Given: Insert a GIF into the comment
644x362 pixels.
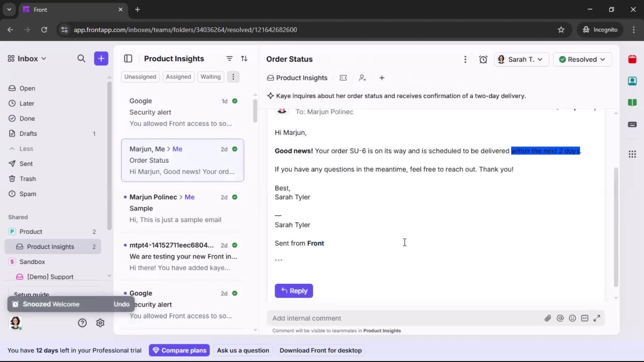Looking at the screenshot, I should pos(585,318).
